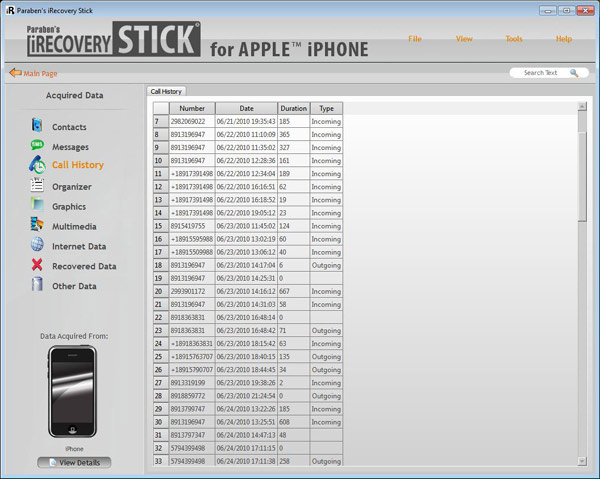The height and width of the screenshot is (479, 600).
Task: Click the Multimedia film icon
Action: click(x=37, y=226)
